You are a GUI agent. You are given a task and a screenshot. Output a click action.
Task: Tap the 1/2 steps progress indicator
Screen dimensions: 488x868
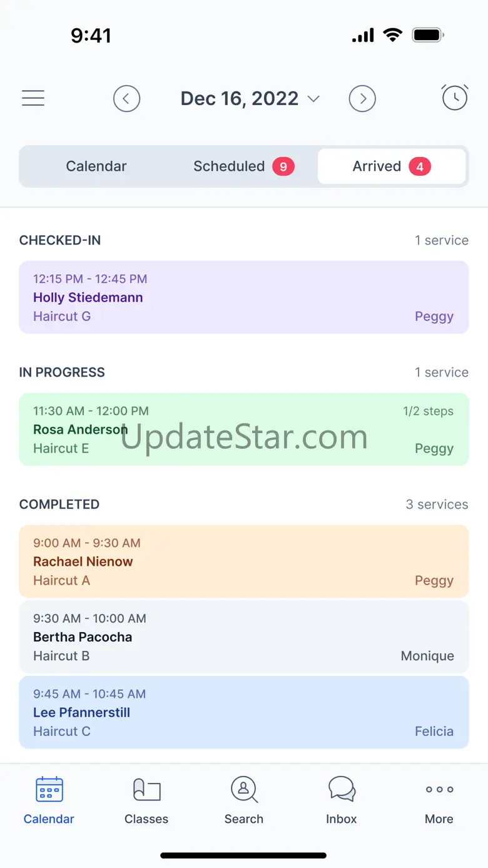(x=429, y=411)
